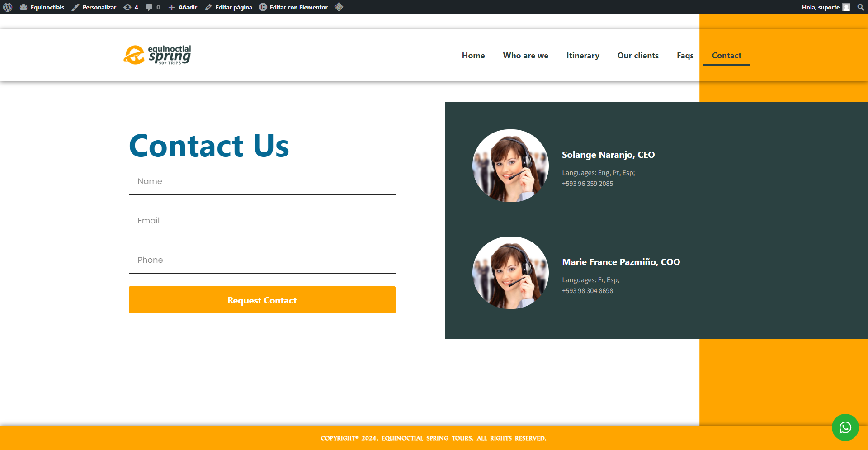Open the WhatsApp chat bubble
Image resolution: width=868 pixels, height=450 pixels.
pyautogui.click(x=845, y=427)
